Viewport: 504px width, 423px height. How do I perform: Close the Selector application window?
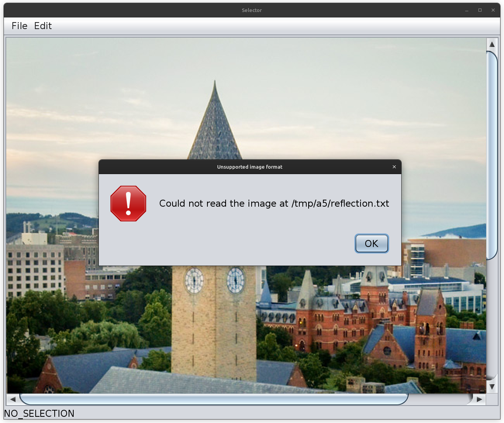coord(493,10)
